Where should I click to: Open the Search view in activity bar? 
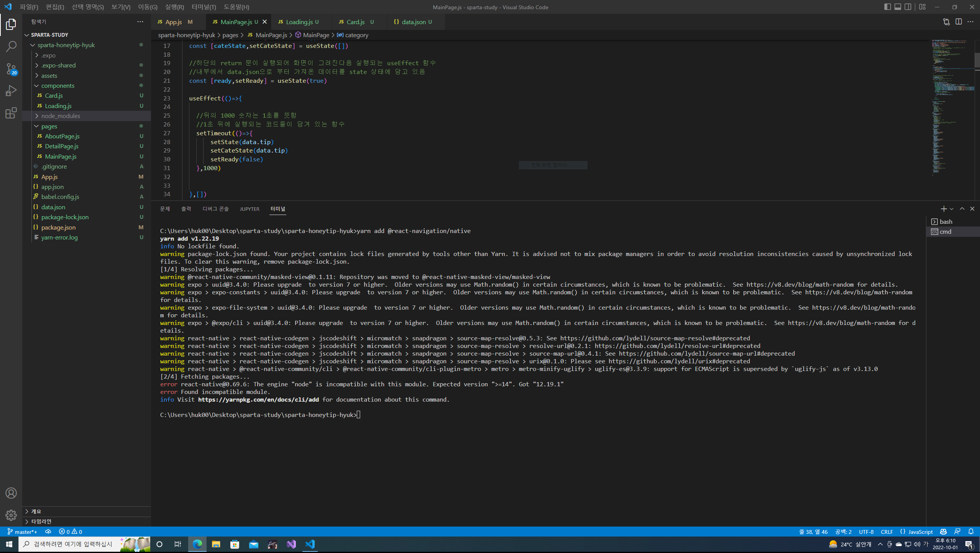11,47
